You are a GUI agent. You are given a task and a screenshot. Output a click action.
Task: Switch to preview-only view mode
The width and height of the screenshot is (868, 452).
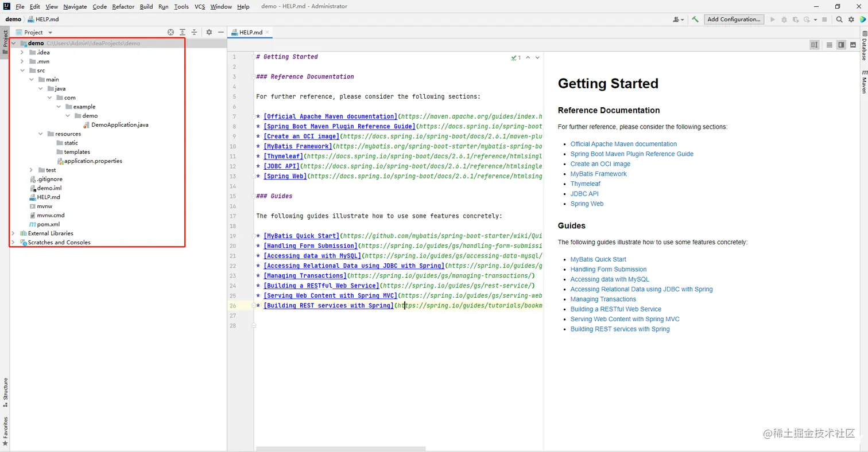point(853,45)
